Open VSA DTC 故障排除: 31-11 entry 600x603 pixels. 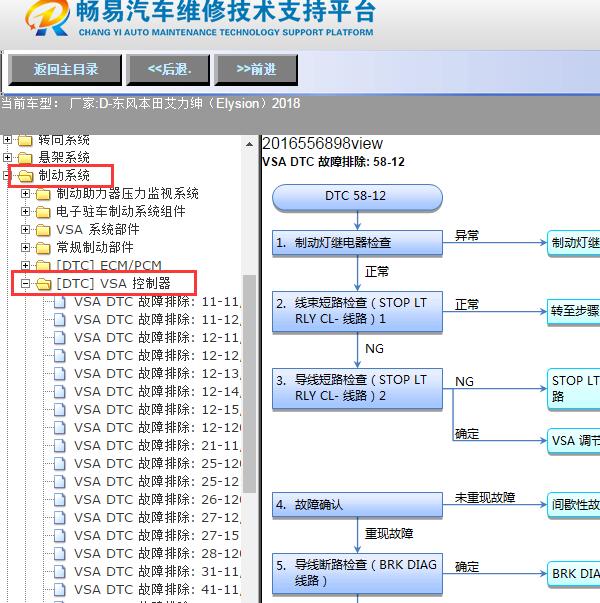158,572
